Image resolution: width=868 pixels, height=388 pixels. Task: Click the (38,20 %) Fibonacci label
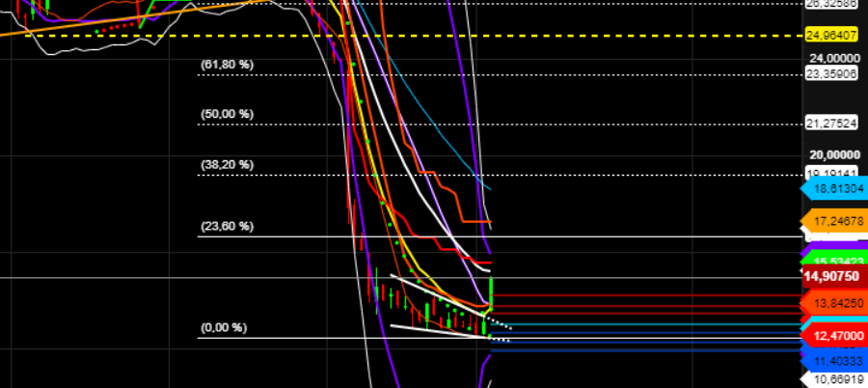coord(227,165)
